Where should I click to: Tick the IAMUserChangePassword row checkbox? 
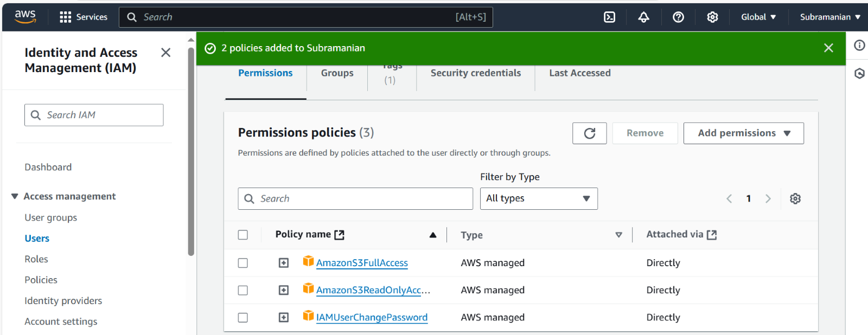click(243, 318)
